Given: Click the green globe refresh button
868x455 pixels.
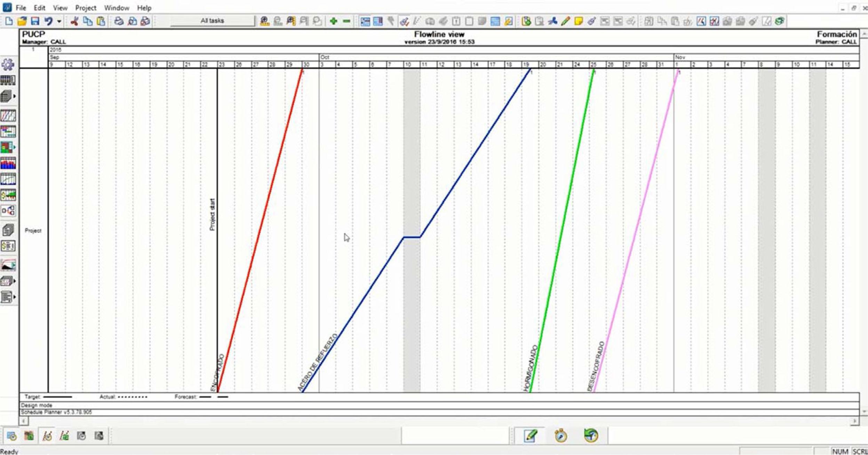Looking at the screenshot, I should click(x=590, y=436).
